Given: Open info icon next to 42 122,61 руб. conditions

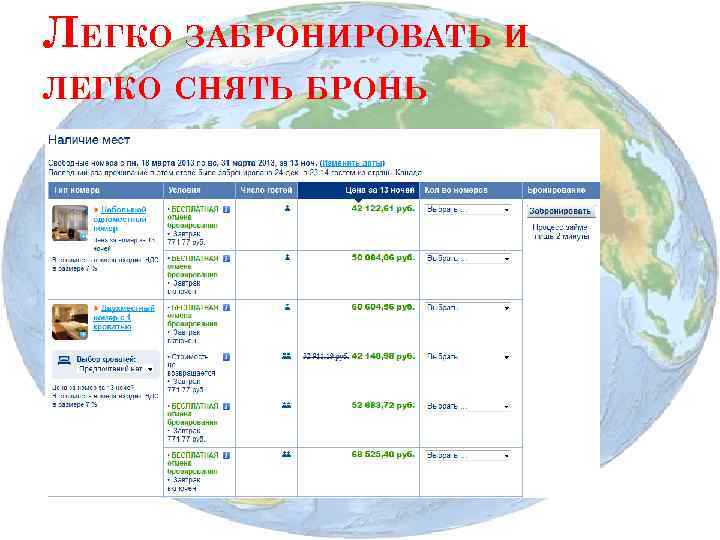Looking at the screenshot, I should (x=226, y=209).
